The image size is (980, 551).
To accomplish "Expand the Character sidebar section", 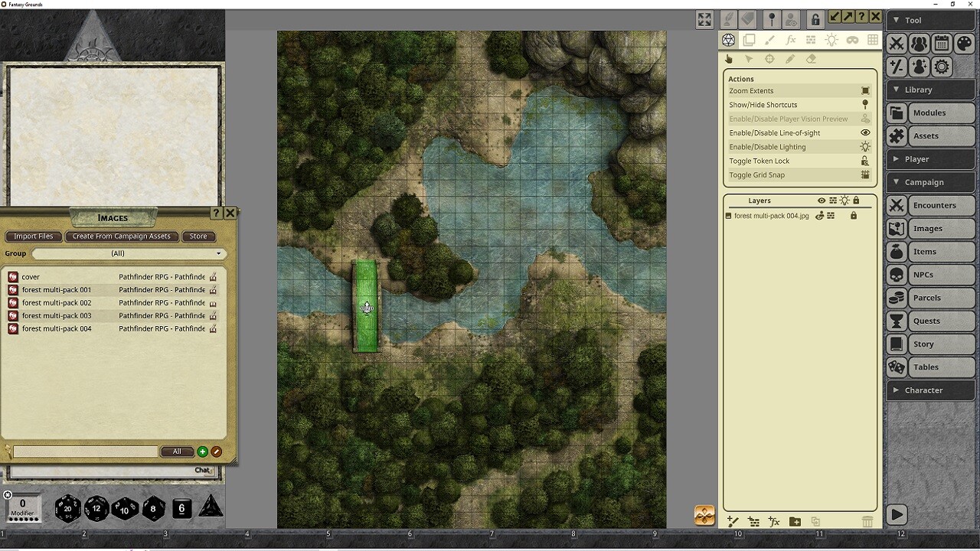I will click(930, 390).
